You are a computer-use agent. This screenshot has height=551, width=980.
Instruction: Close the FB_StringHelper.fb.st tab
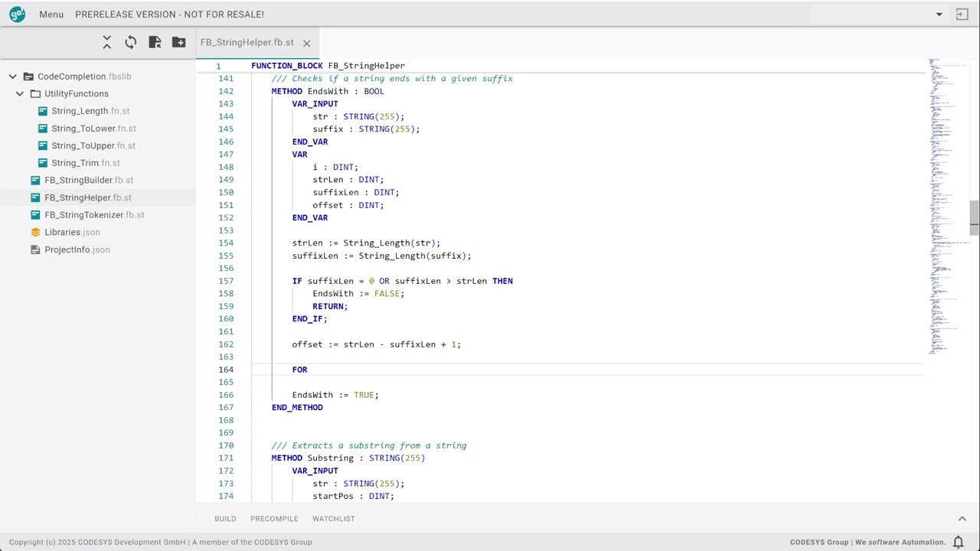[307, 44]
